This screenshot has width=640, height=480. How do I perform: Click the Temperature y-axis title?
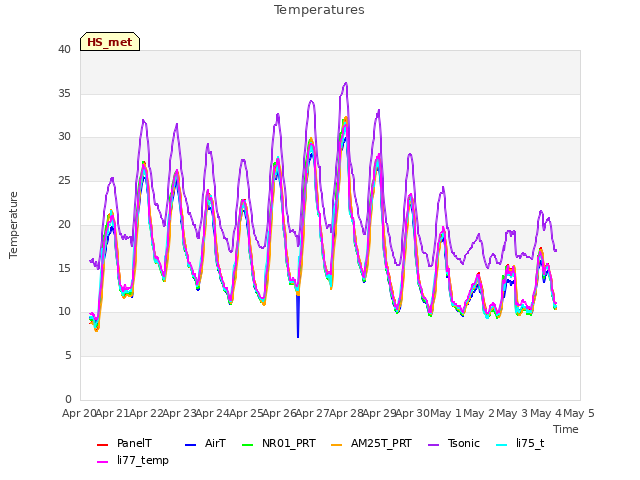pyautogui.click(x=13, y=225)
